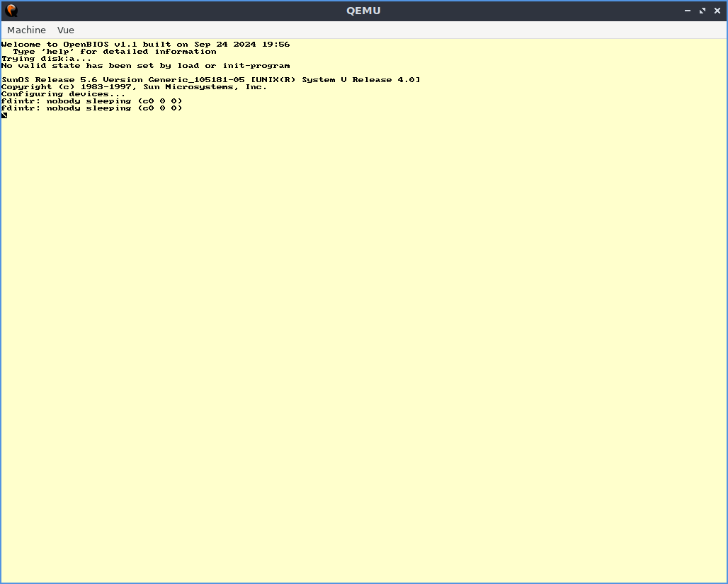Click the 'Trying disk:a...' line
728x584 pixels.
coord(47,59)
